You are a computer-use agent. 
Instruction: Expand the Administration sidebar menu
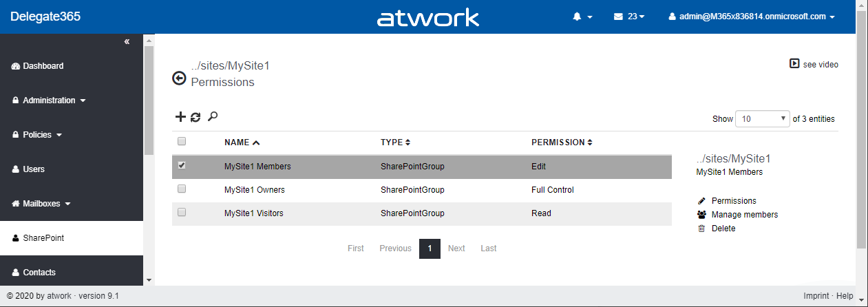click(50, 100)
